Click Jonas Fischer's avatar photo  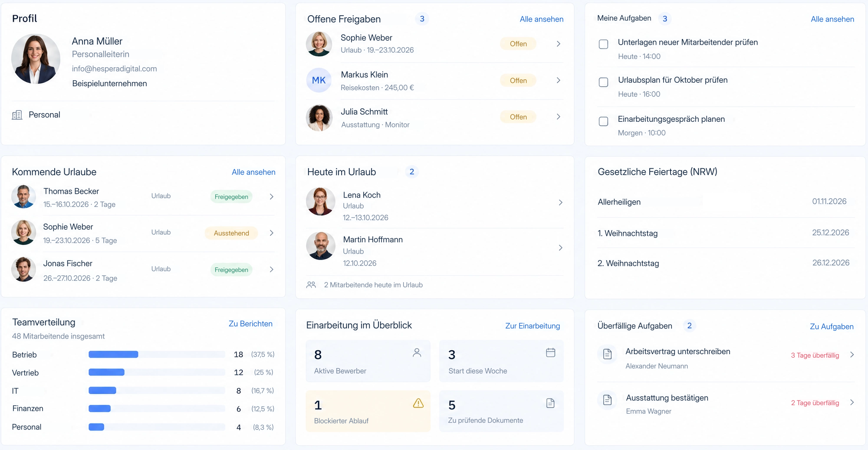point(23,270)
